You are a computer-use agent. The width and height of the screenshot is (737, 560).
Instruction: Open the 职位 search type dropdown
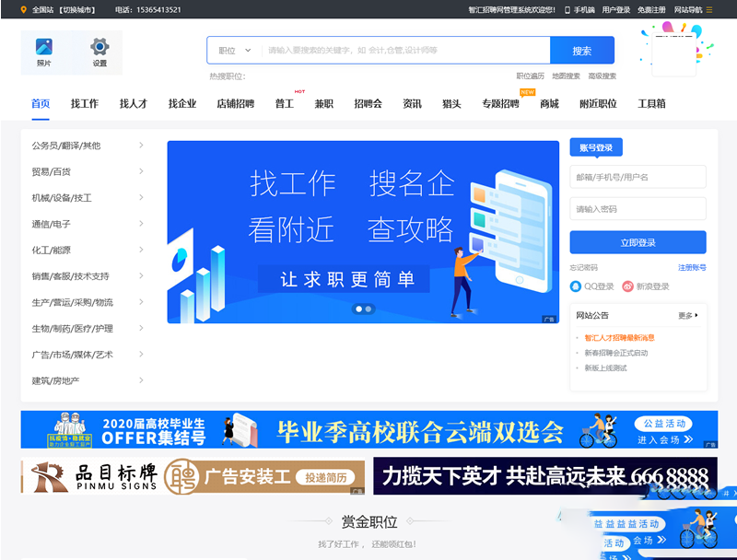point(234,51)
